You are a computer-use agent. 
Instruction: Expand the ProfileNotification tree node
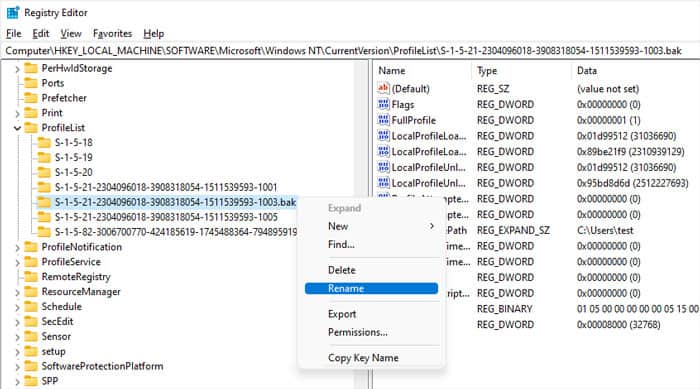tap(17, 247)
